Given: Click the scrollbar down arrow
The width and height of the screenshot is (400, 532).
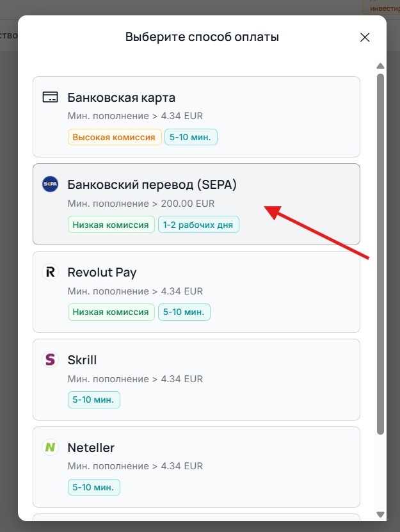Looking at the screenshot, I should click(380, 515).
